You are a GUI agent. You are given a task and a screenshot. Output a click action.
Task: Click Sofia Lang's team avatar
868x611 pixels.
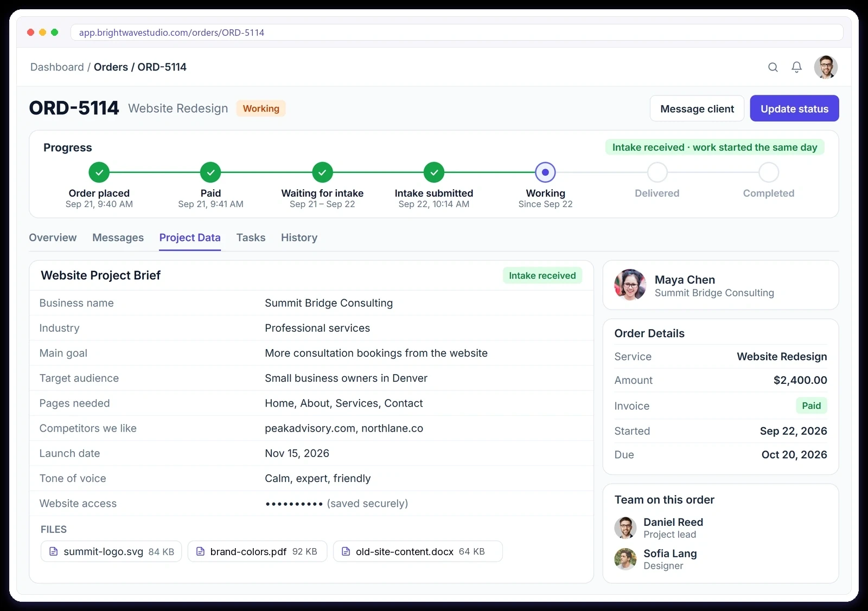pos(626,559)
